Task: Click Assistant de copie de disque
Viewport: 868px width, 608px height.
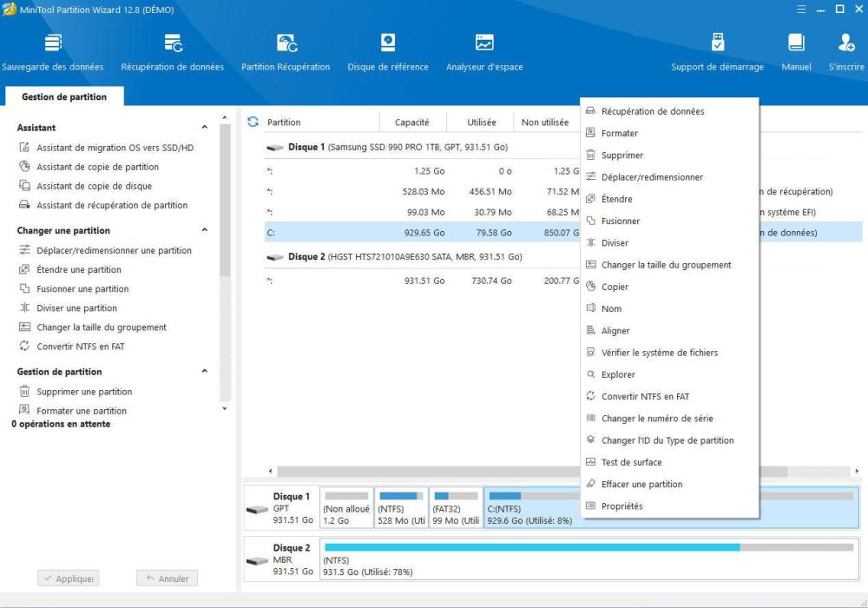Action: (94, 186)
